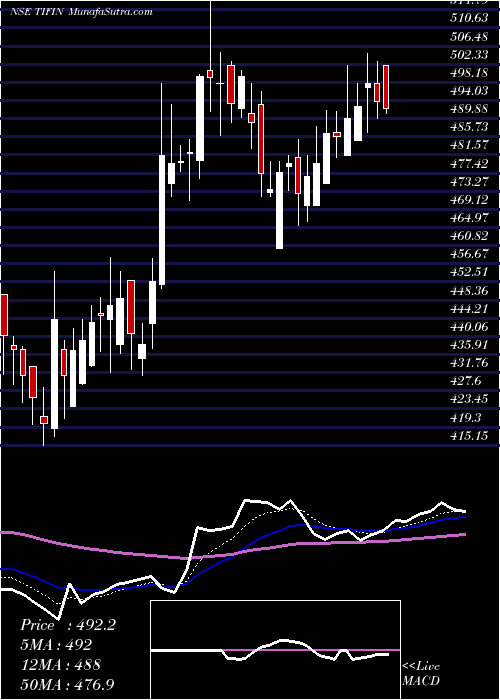Viewport: 500px width, 700px height.
Task: Select the 456.67 price axis label
Action: [x=469, y=254]
